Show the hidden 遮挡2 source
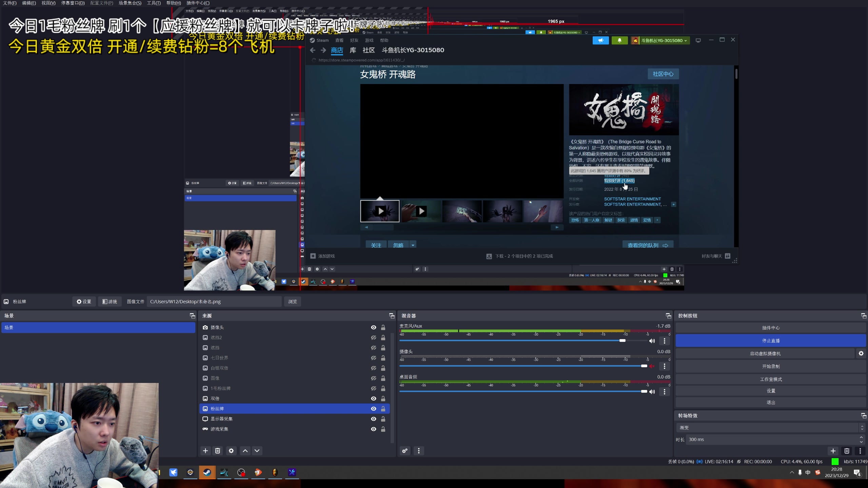868x488 pixels. tap(373, 338)
